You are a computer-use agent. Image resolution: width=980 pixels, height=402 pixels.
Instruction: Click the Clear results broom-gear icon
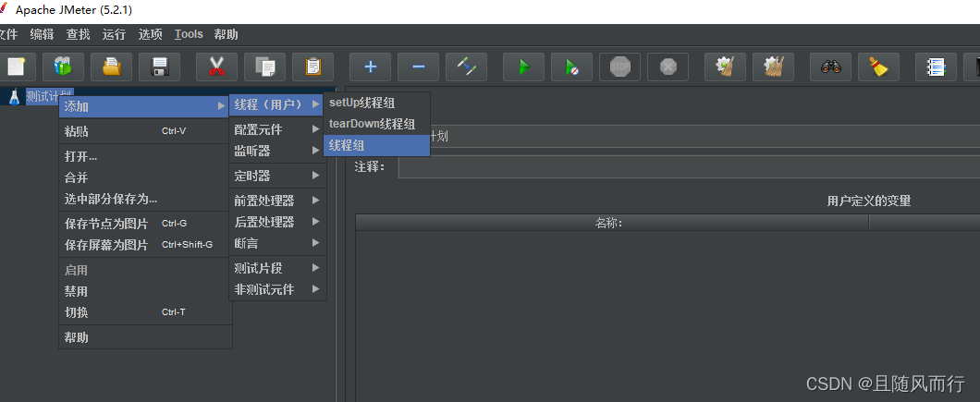pyautogui.click(x=726, y=67)
